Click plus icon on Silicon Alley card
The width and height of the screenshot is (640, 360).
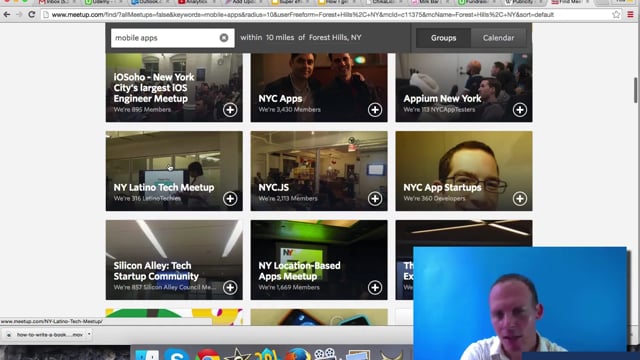(230, 287)
